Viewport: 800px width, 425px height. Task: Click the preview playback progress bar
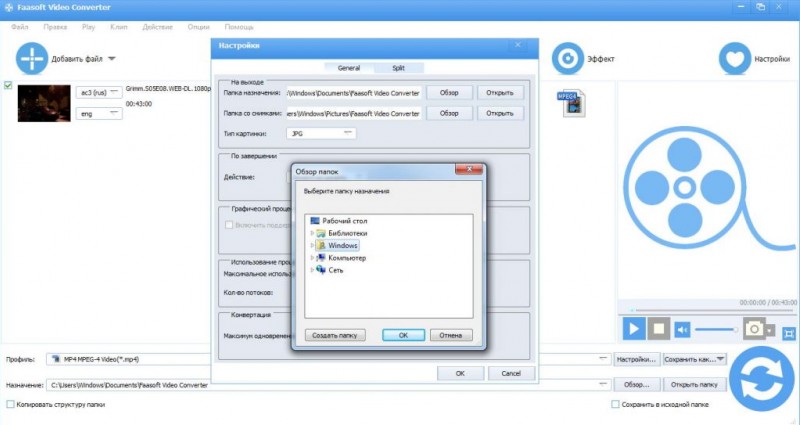[x=712, y=310]
